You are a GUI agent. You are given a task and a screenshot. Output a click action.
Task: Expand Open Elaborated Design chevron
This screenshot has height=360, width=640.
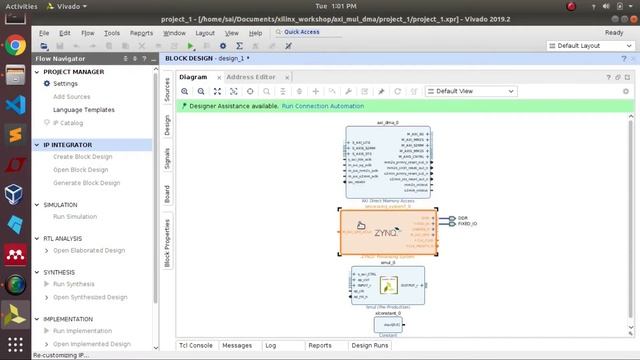point(47,251)
